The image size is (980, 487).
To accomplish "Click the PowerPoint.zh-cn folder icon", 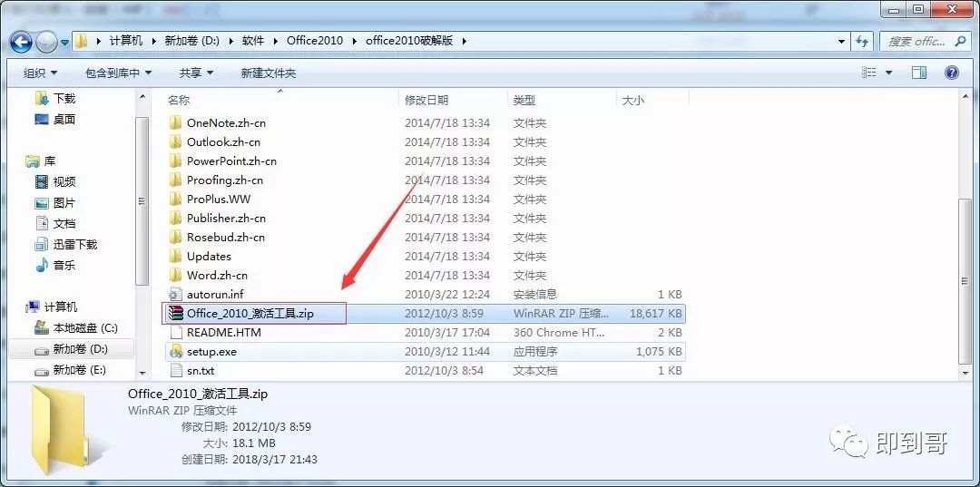I will [175, 161].
